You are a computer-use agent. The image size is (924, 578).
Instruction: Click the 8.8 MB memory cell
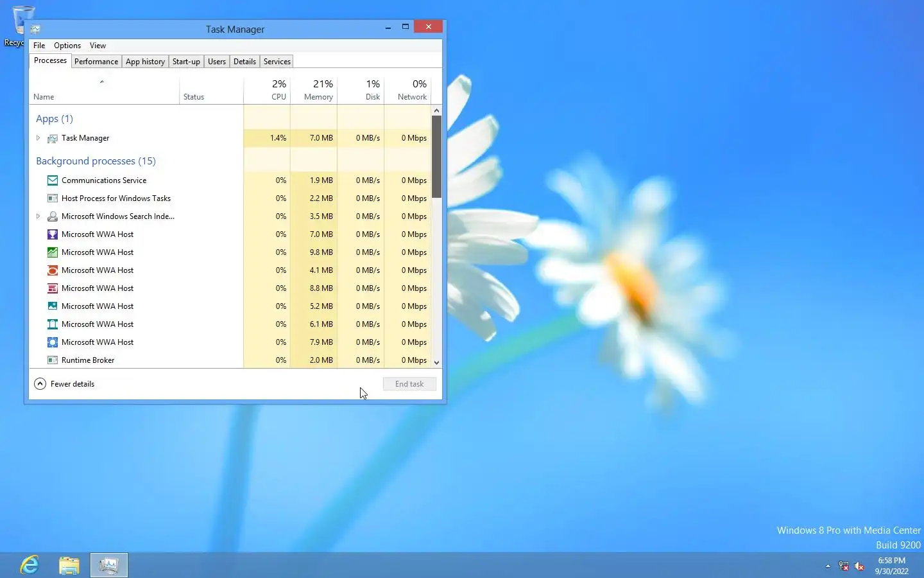pyautogui.click(x=314, y=288)
